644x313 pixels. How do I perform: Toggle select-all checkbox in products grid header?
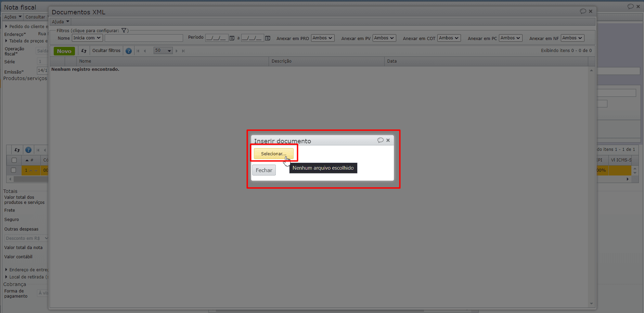coord(14,160)
